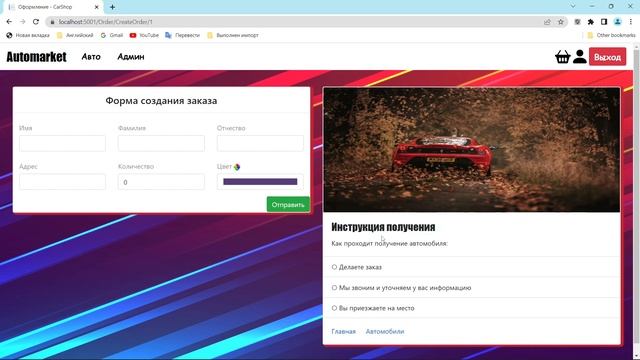
Task: Close the Оформление - CarShop tab
Action: click(97, 7)
